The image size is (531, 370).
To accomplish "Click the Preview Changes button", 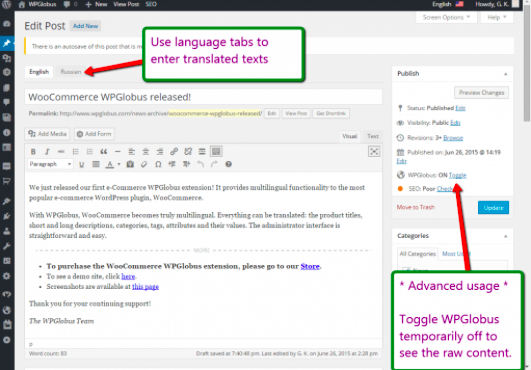I will [482, 93].
